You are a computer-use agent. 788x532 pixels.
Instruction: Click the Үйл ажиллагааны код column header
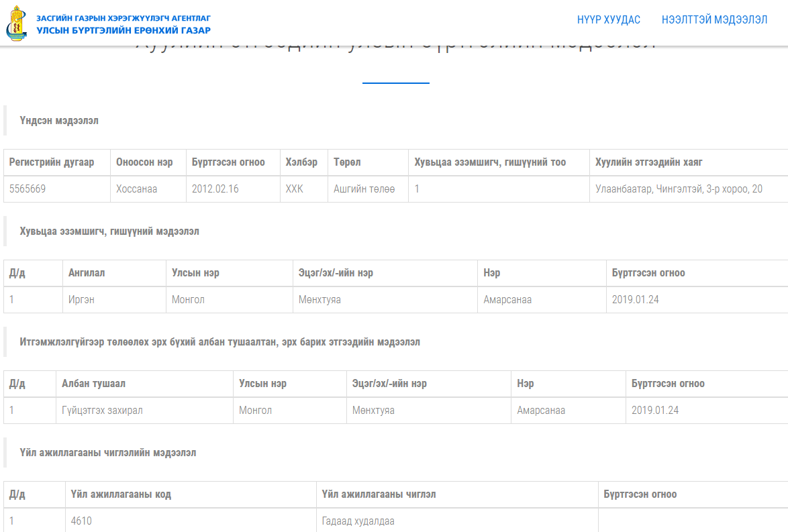pos(121,494)
